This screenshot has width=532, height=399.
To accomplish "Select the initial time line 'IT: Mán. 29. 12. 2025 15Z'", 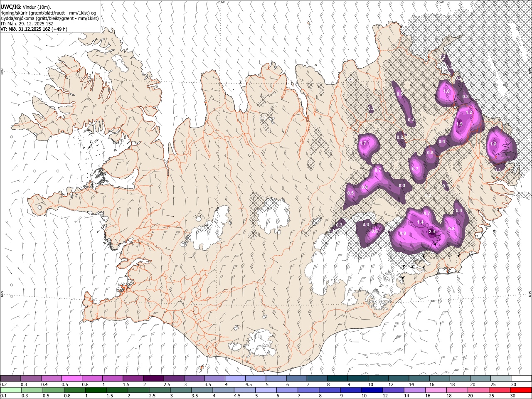I will coord(26,24).
